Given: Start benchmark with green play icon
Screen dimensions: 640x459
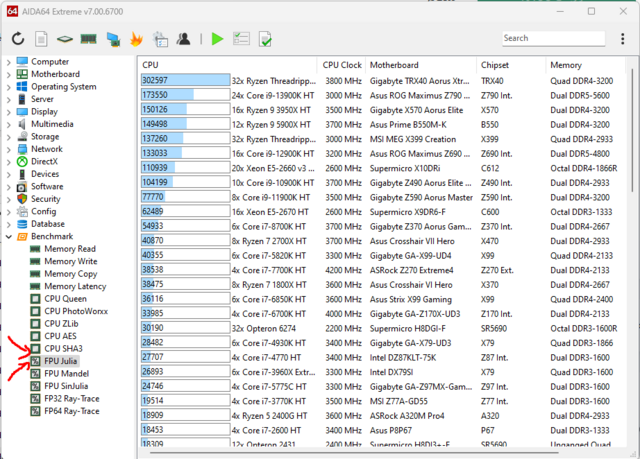Looking at the screenshot, I should (217, 39).
